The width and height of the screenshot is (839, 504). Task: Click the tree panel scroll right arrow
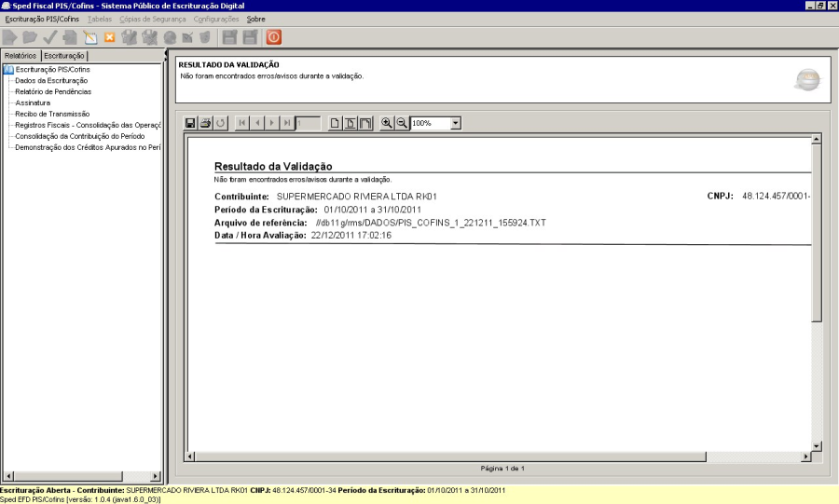click(x=155, y=476)
